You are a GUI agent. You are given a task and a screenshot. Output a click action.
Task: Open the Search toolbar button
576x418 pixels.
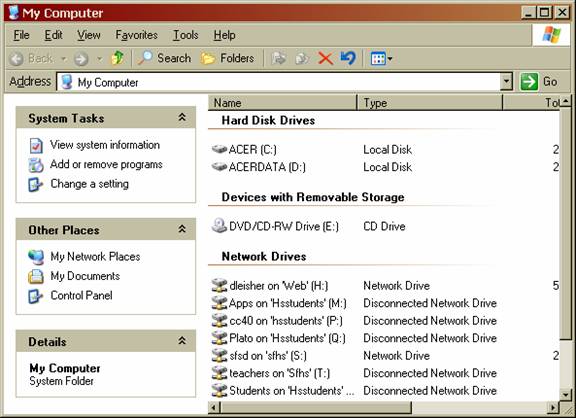pos(164,58)
